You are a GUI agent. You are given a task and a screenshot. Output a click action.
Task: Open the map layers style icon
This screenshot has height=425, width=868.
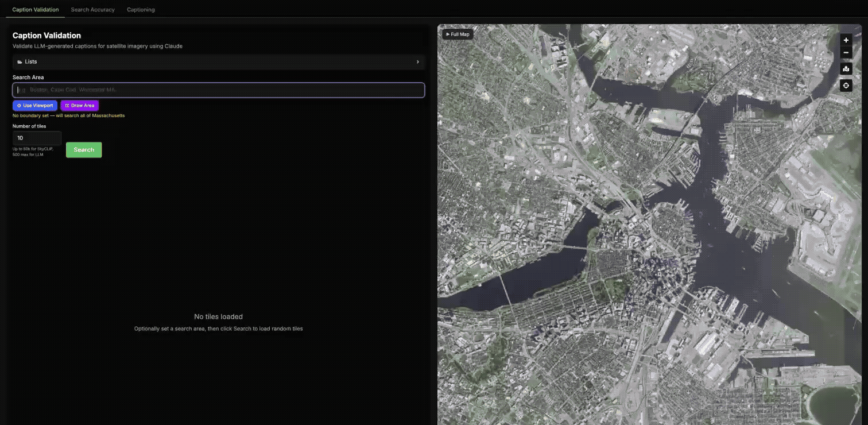point(846,69)
